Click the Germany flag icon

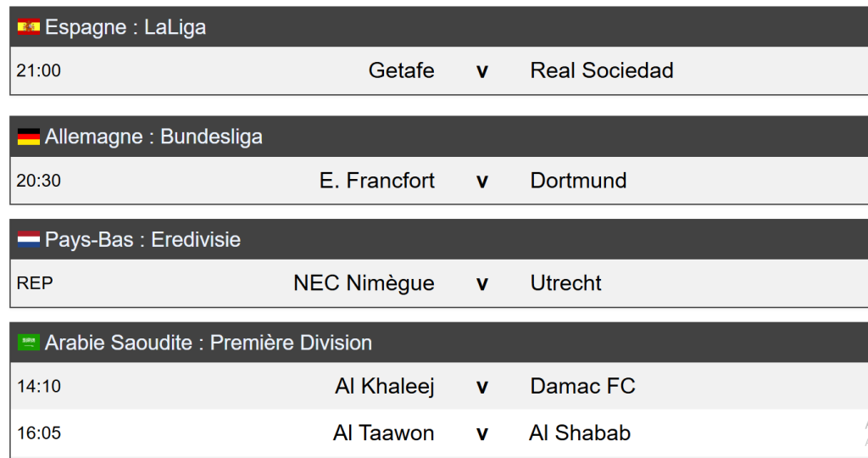point(29,137)
